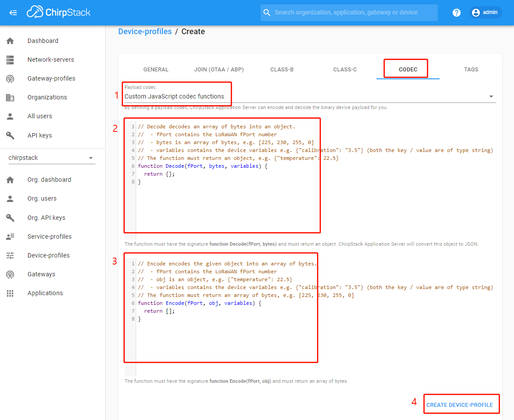Open Applications in the sidebar
This screenshot has width=514, height=420.
pos(53,293)
